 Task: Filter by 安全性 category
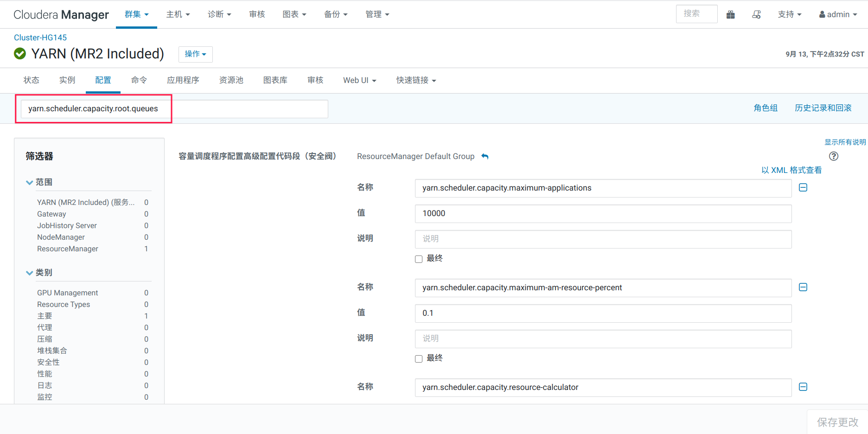click(x=48, y=363)
